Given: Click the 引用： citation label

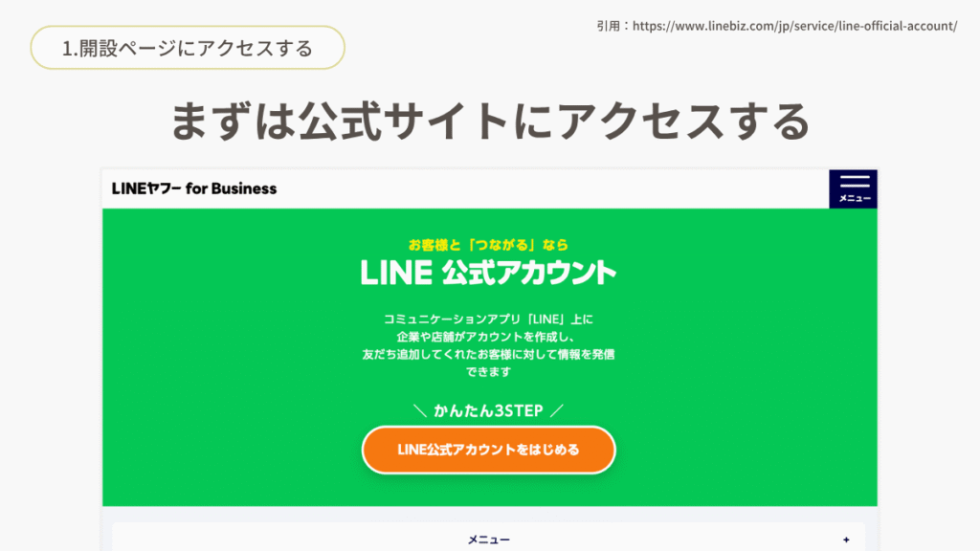Looking at the screenshot, I should click(x=613, y=26).
